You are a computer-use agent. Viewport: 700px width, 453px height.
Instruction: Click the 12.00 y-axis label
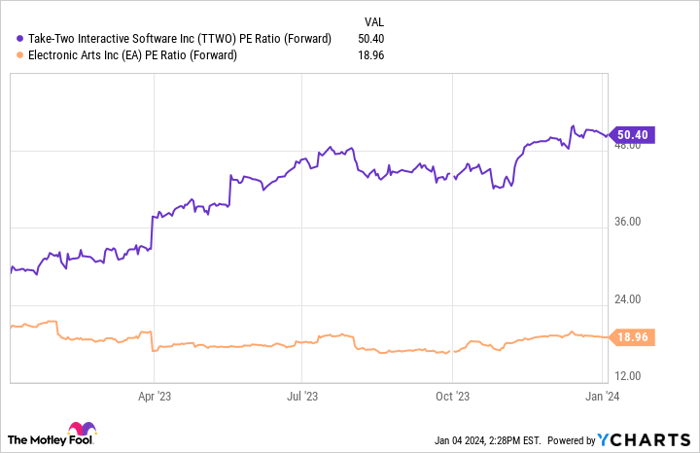point(628,375)
